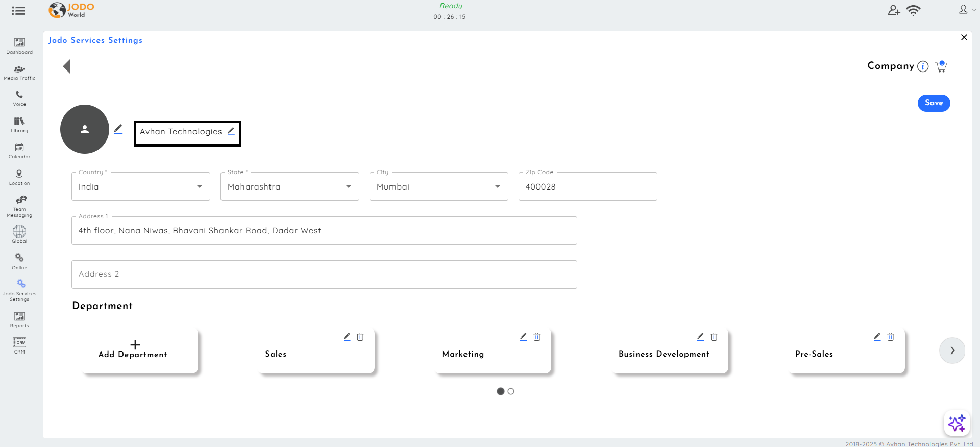
Task: Open the State dropdown
Action: point(290,186)
